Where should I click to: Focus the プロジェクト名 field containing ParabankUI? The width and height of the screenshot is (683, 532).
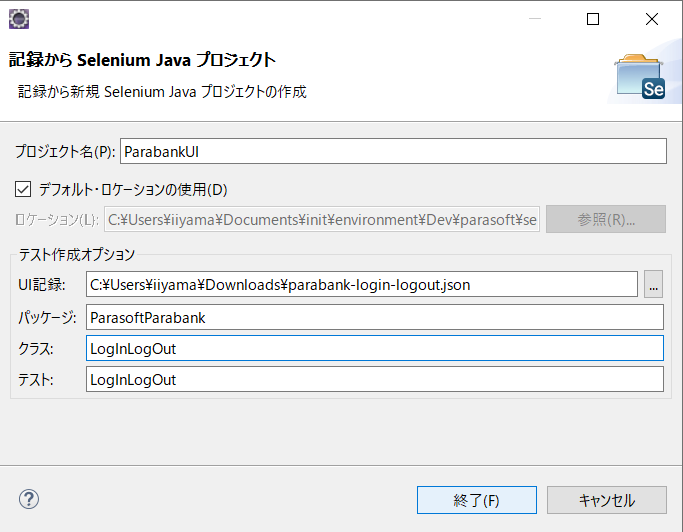coord(393,151)
